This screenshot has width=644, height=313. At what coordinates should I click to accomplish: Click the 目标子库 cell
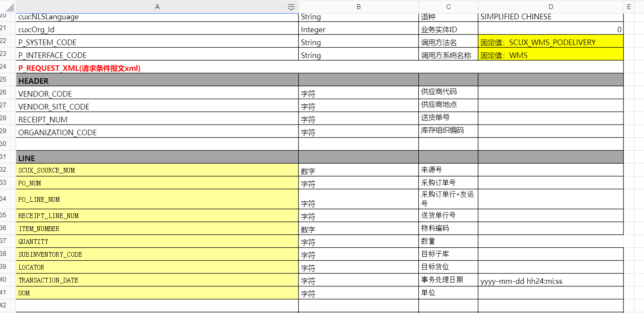(x=448, y=254)
